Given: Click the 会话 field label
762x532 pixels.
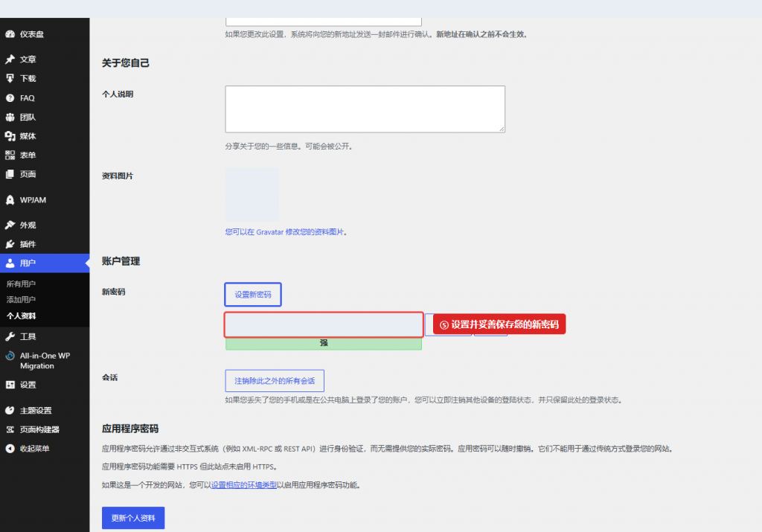Looking at the screenshot, I should (110, 377).
